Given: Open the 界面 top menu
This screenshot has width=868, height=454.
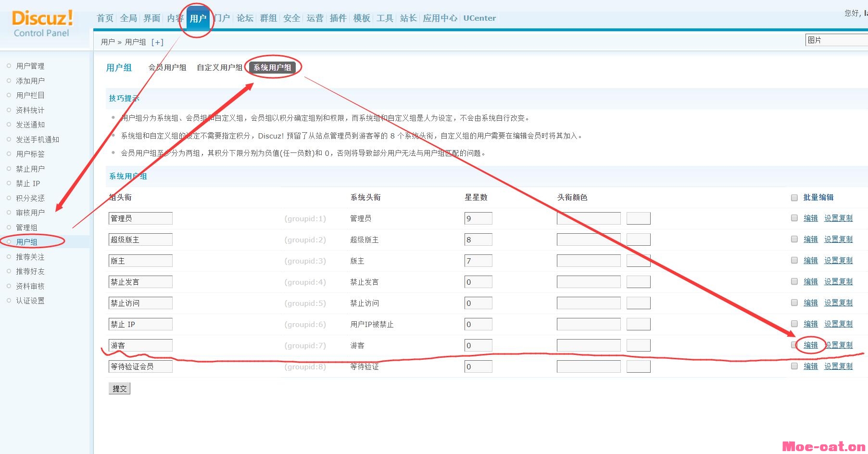Looking at the screenshot, I should [151, 18].
